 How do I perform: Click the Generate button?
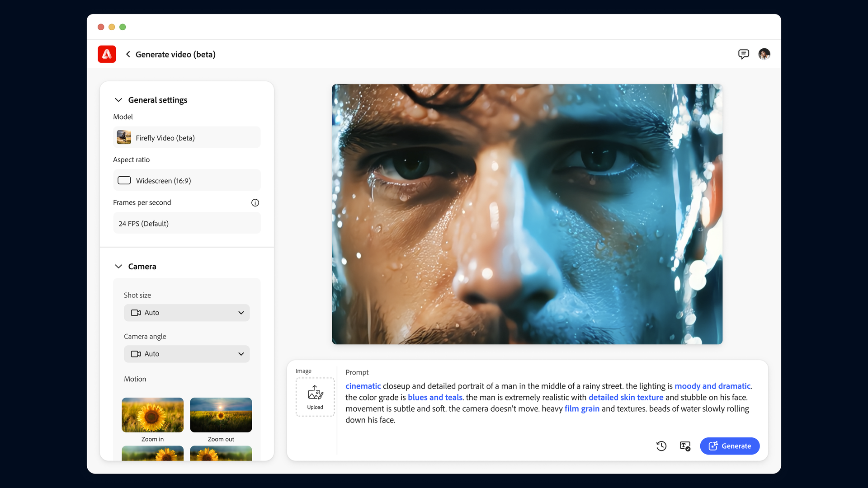pyautogui.click(x=730, y=446)
